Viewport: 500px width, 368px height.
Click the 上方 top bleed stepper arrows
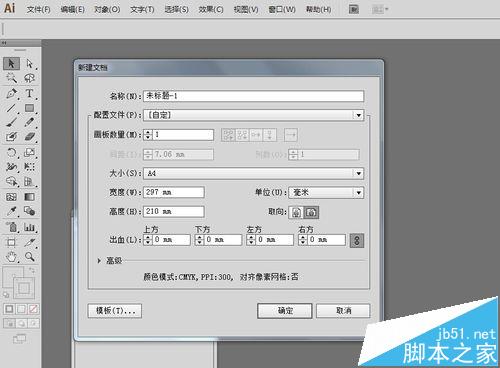(148, 240)
